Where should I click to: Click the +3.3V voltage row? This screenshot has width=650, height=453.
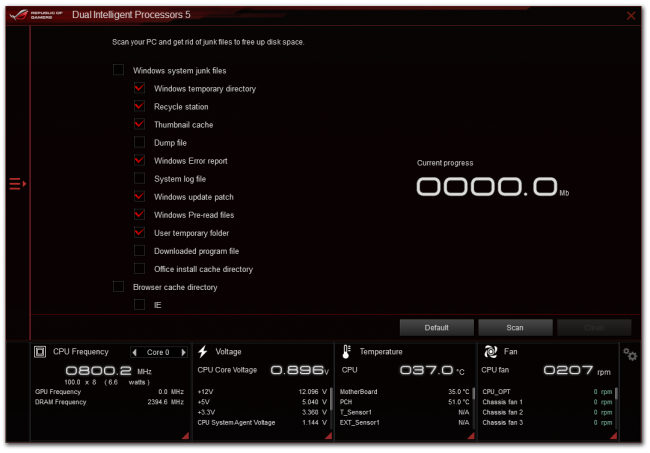point(262,412)
